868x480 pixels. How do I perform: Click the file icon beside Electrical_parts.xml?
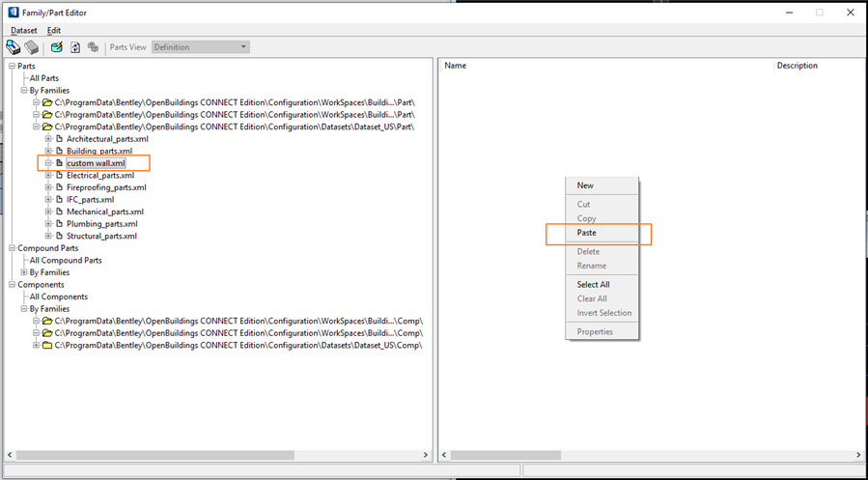[59, 176]
